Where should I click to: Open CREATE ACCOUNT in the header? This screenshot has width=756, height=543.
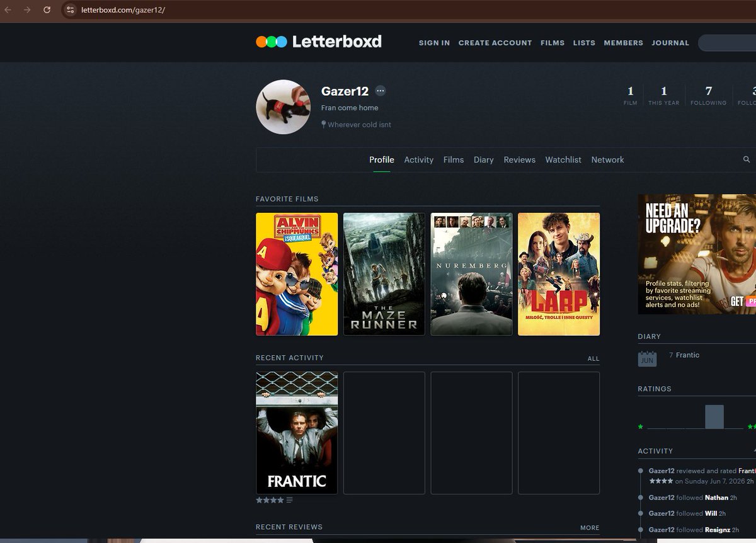pos(495,43)
